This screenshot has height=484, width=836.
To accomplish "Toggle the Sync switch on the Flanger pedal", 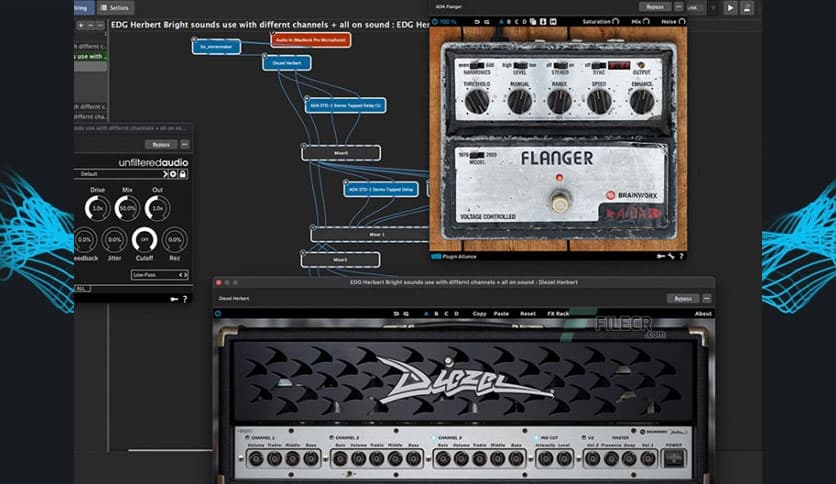I will (598, 65).
